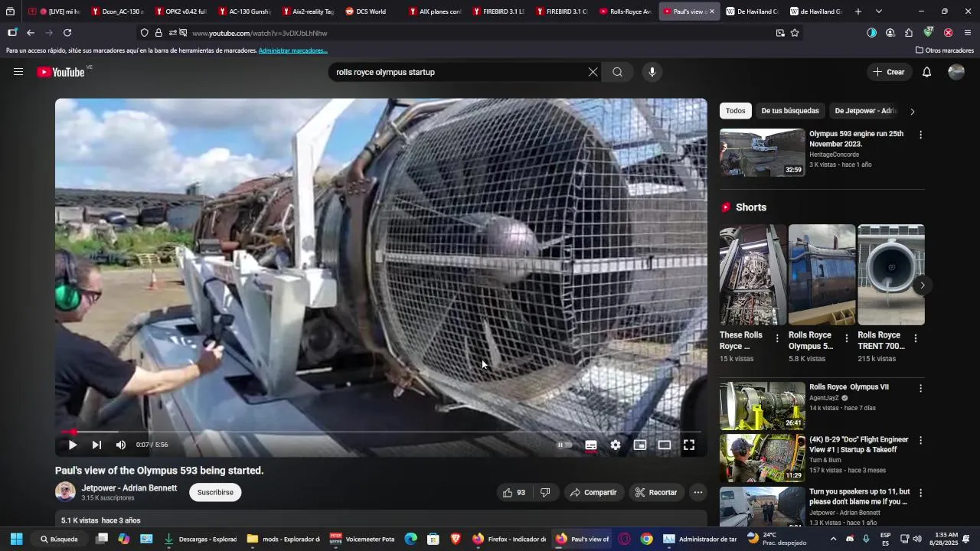Dislike the video thumbs down
Screen dimensions: 980x551
click(545, 492)
